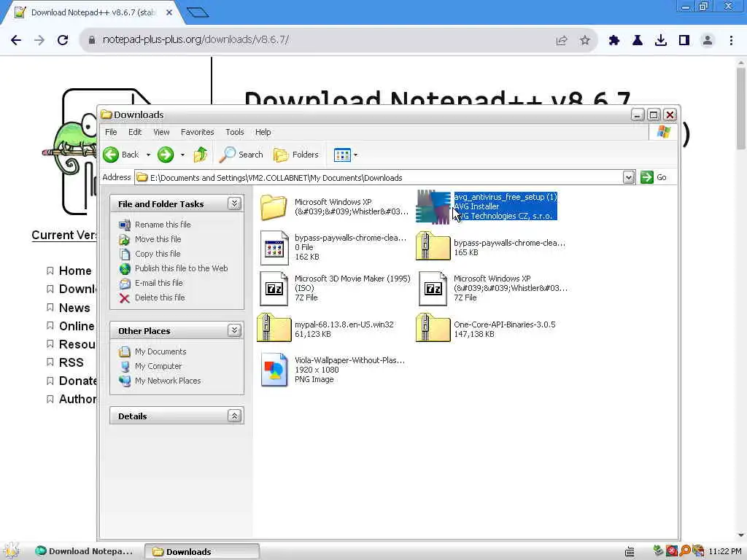Expand the Forward history dropdown arrow
This screenshot has width=747, height=560.
(x=182, y=155)
